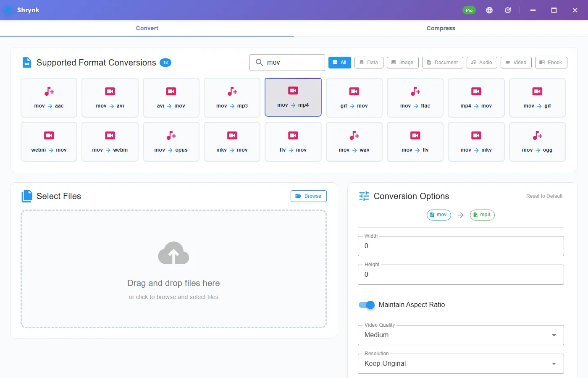Image resolution: width=588 pixels, height=378 pixels.
Task: Choose the mov to gif conversion tile
Action: pos(537,97)
